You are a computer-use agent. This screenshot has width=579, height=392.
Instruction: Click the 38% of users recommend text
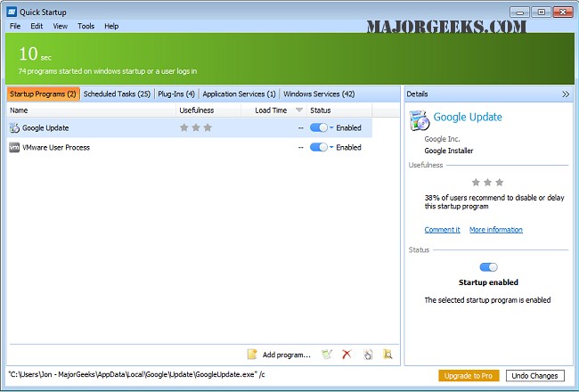494,201
